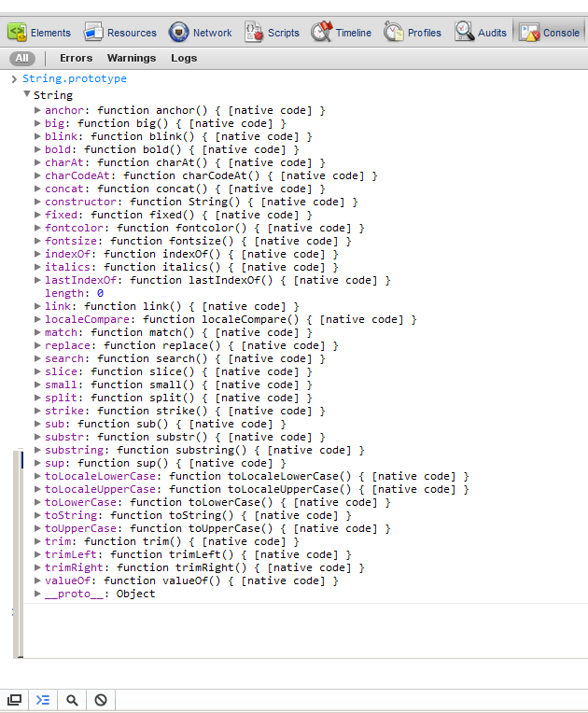588x713 pixels.
Task: Open the Scripts panel icon
Action: (254, 33)
